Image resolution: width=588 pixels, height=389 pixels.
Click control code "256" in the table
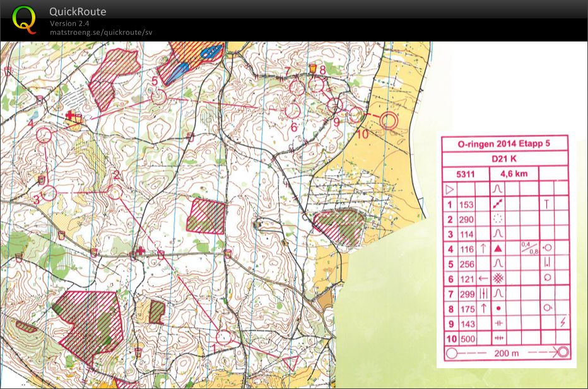(x=467, y=264)
